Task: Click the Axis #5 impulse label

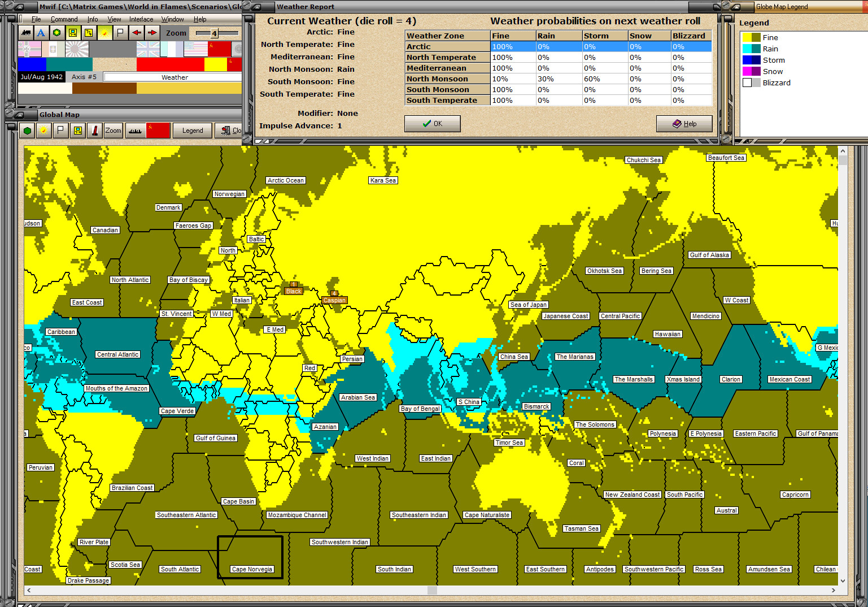Action: coord(84,77)
